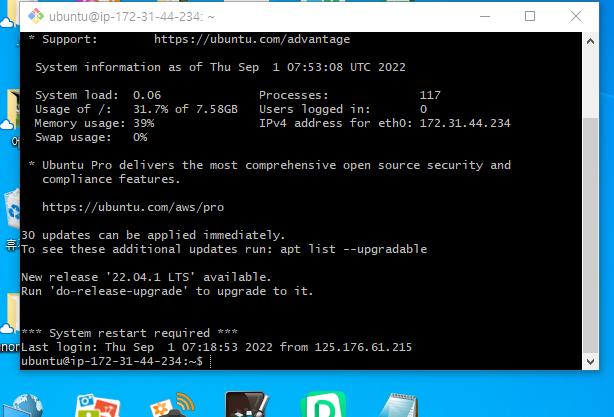Close the ubuntu terminal window
The image size is (614, 417).
pos(576,16)
